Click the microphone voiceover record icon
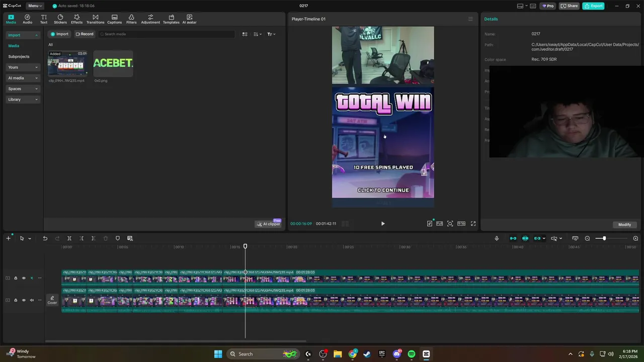This screenshot has width=644, height=362. (x=497, y=238)
